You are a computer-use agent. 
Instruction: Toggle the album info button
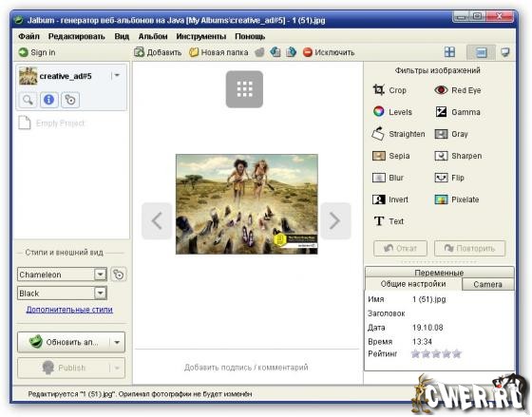(x=48, y=100)
